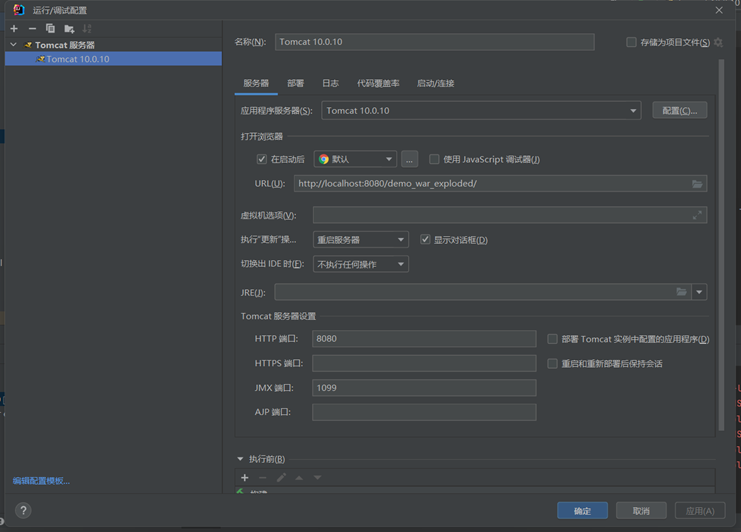Enable 使用 JavaScript 调试器 checkbox
The image size is (741, 532).
pos(434,159)
